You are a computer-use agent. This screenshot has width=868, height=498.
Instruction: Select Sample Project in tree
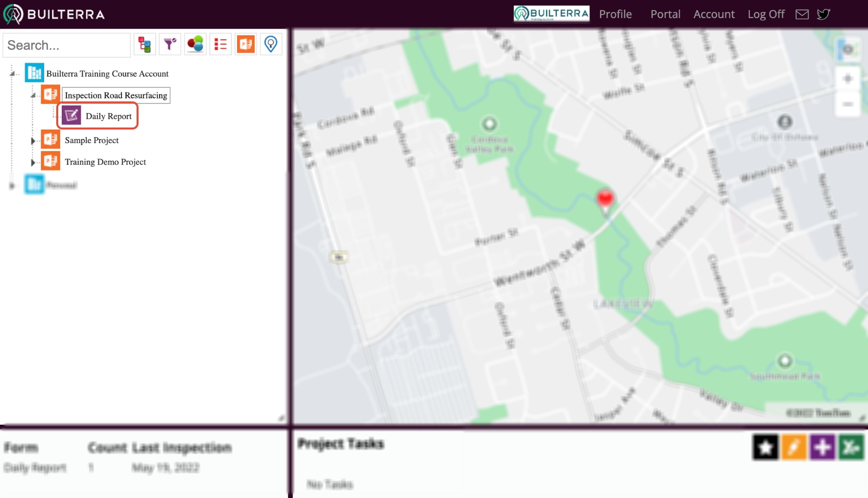coord(92,141)
